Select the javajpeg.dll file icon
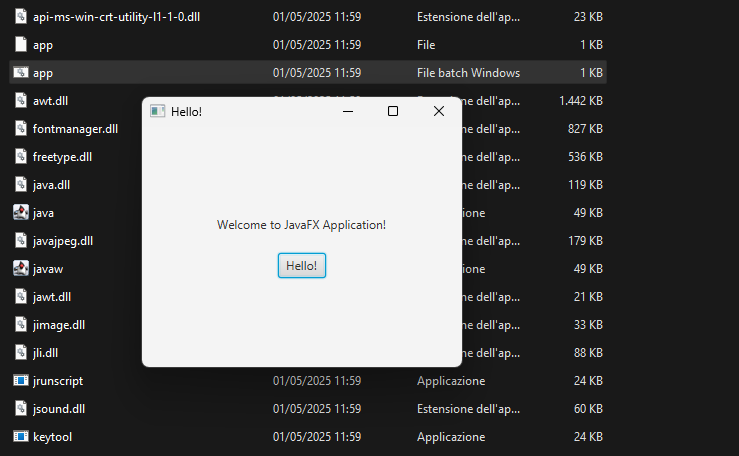The height and width of the screenshot is (456, 739). point(21,241)
